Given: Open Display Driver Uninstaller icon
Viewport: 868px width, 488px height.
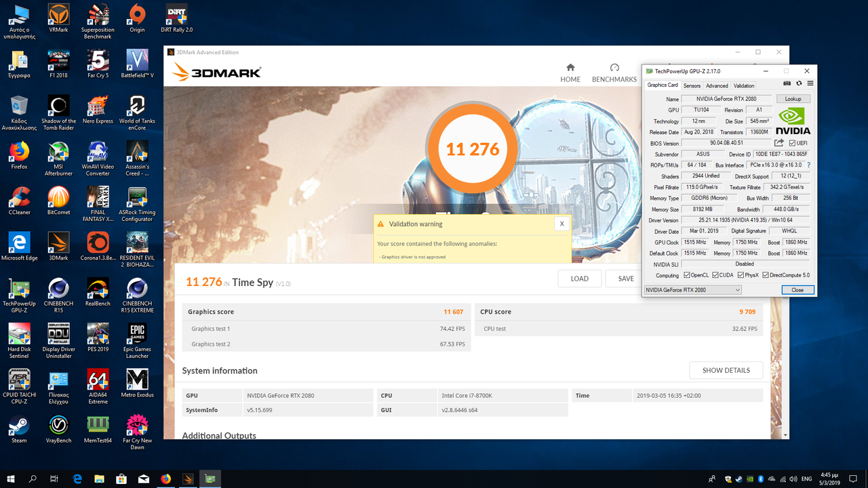Looking at the screenshot, I should (58, 340).
